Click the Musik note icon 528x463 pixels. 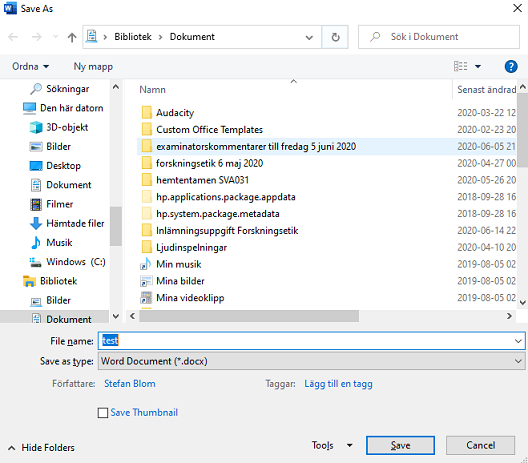[36, 242]
